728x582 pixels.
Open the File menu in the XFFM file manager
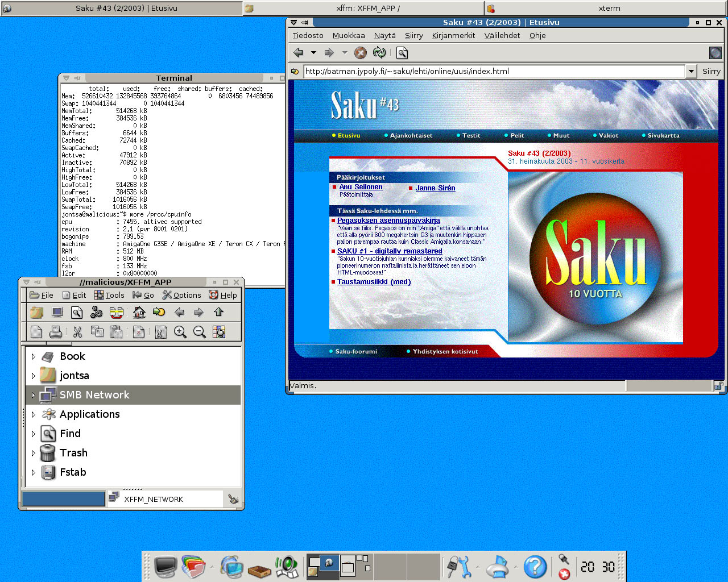click(42, 295)
